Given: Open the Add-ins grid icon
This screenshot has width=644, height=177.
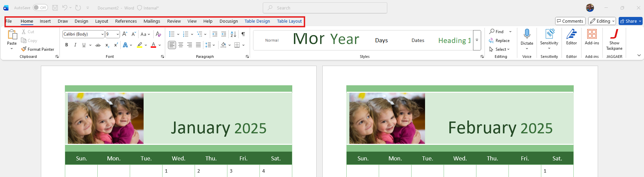Looking at the screenshot, I should [x=592, y=34].
